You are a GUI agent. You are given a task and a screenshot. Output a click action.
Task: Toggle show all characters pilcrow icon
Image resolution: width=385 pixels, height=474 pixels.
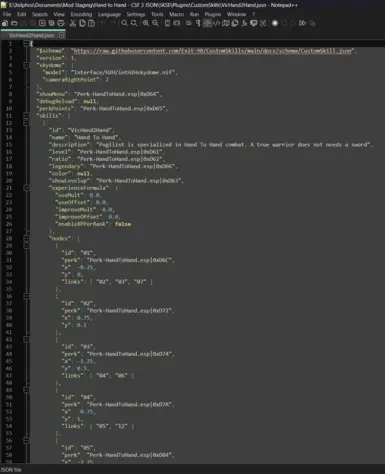(x=198, y=23)
